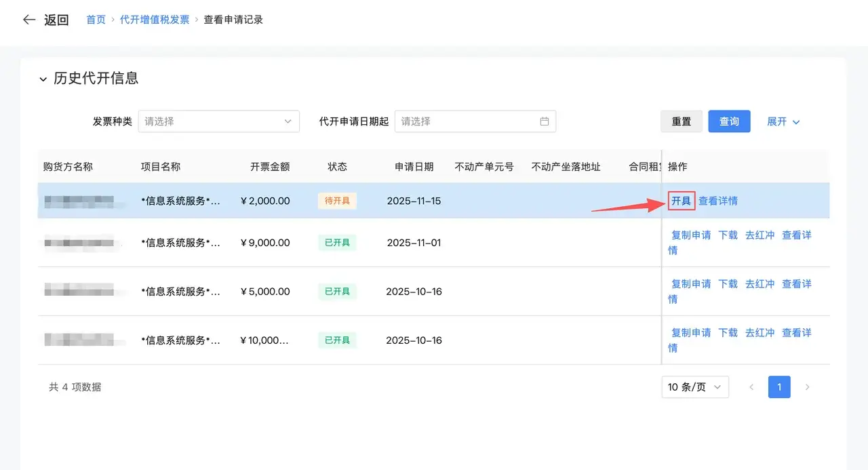Screen dimensions: 868x470
Task: Click the 不动产单元号 column header
Action: pos(484,167)
